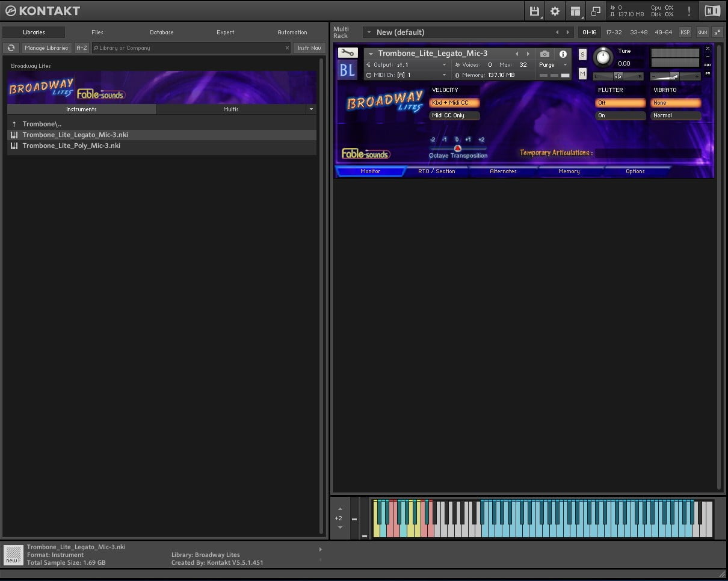The height and width of the screenshot is (581, 728).
Task: Open the workspace layout panel icon
Action: pyautogui.click(x=575, y=11)
